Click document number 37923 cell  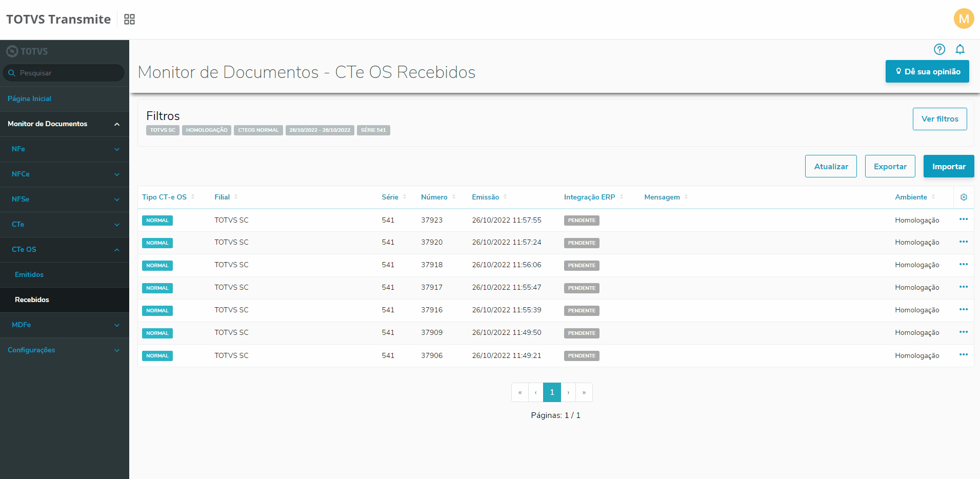coord(432,220)
